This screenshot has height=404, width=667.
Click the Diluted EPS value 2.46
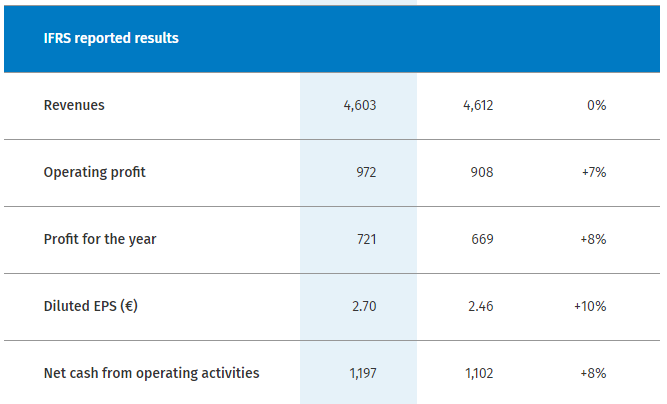(x=480, y=306)
